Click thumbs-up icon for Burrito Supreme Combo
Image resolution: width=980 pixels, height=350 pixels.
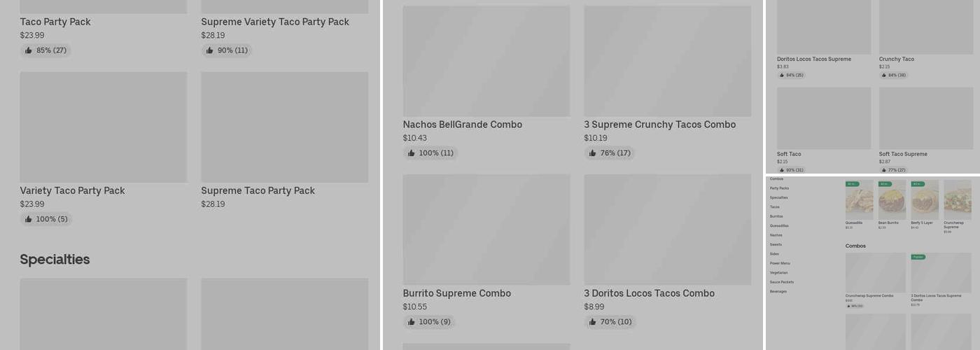click(x=412, y=322)
